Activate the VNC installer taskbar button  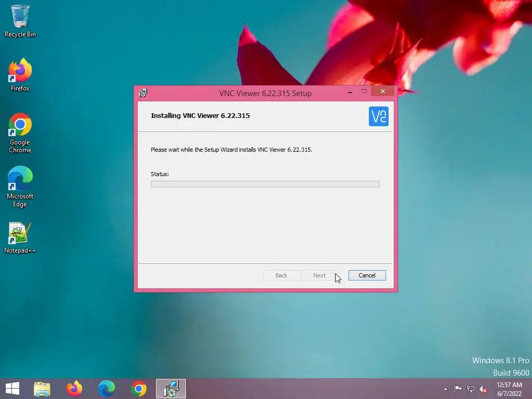point(171,389)
